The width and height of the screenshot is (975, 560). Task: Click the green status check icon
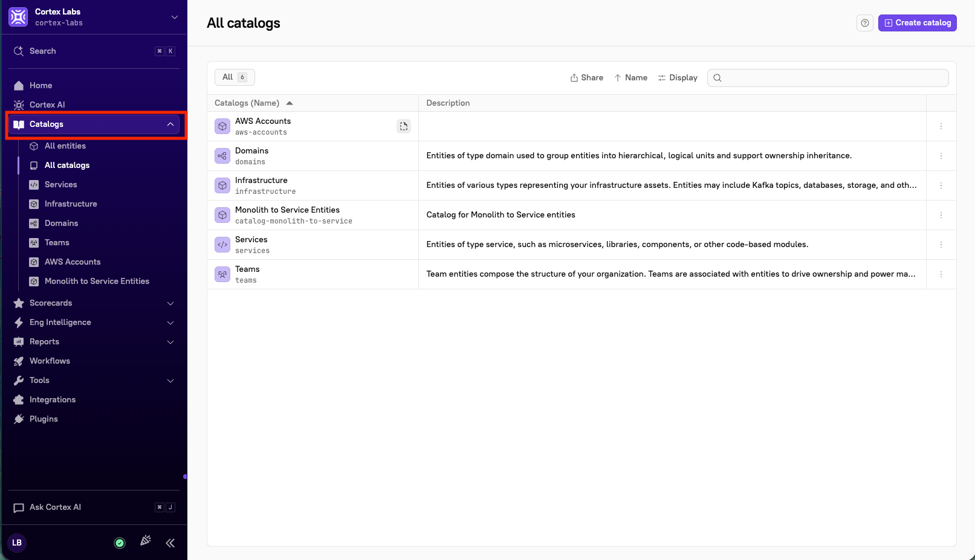[120, 543]
